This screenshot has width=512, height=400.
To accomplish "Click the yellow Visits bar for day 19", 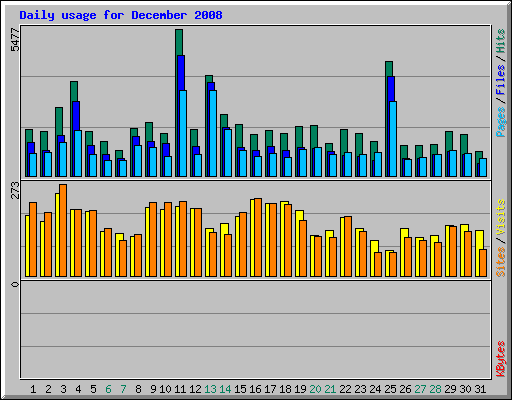I will (299, 215).
